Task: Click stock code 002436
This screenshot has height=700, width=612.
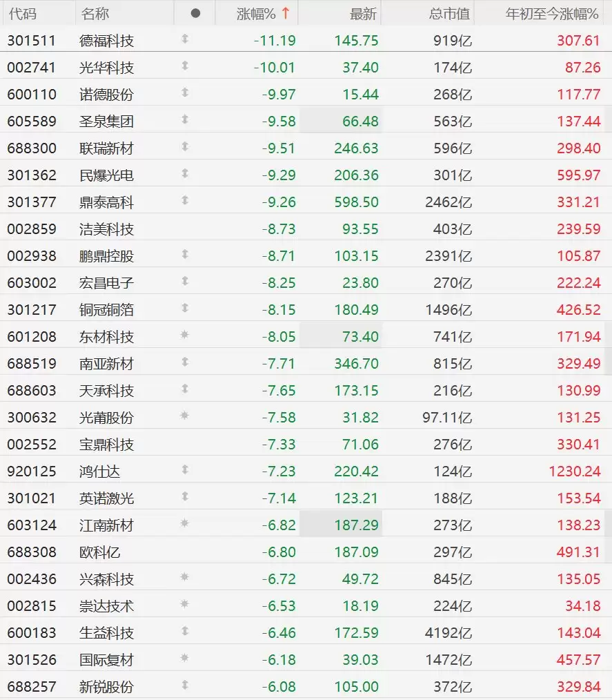Action: click(x=31, y=579)
